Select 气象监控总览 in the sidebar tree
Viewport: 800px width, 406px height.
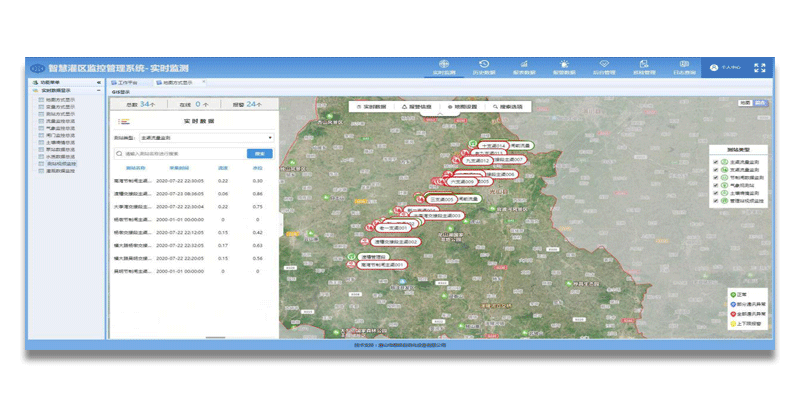60,129
